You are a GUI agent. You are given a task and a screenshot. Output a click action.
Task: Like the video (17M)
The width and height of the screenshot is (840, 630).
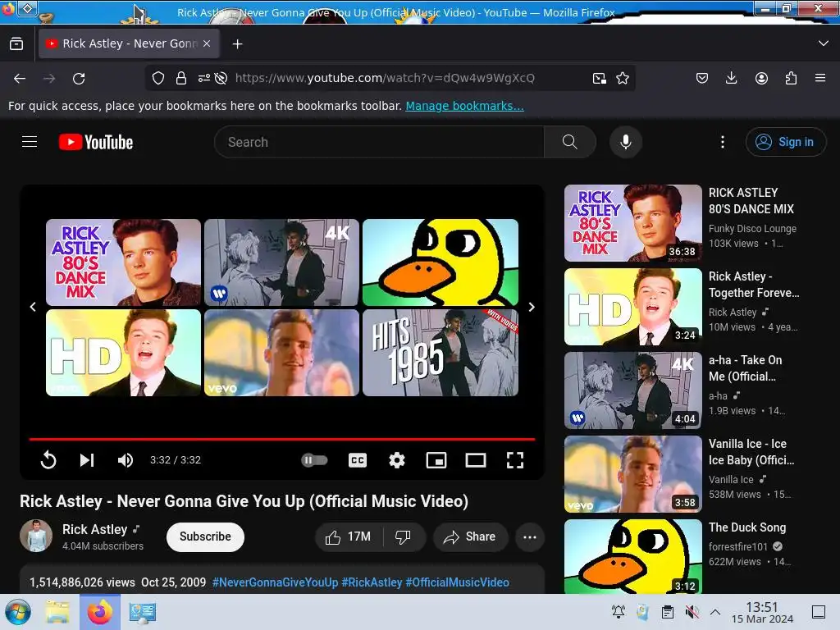349,536
